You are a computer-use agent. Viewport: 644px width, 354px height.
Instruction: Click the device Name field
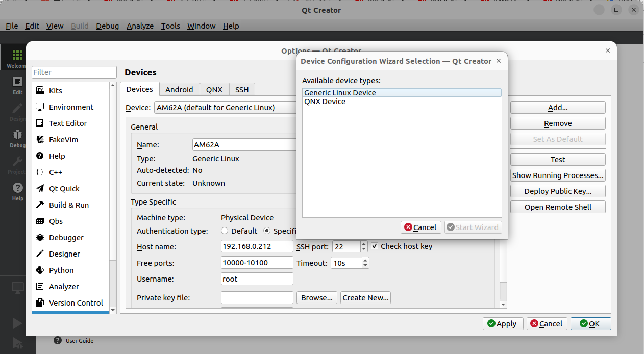tap(244, 145)
